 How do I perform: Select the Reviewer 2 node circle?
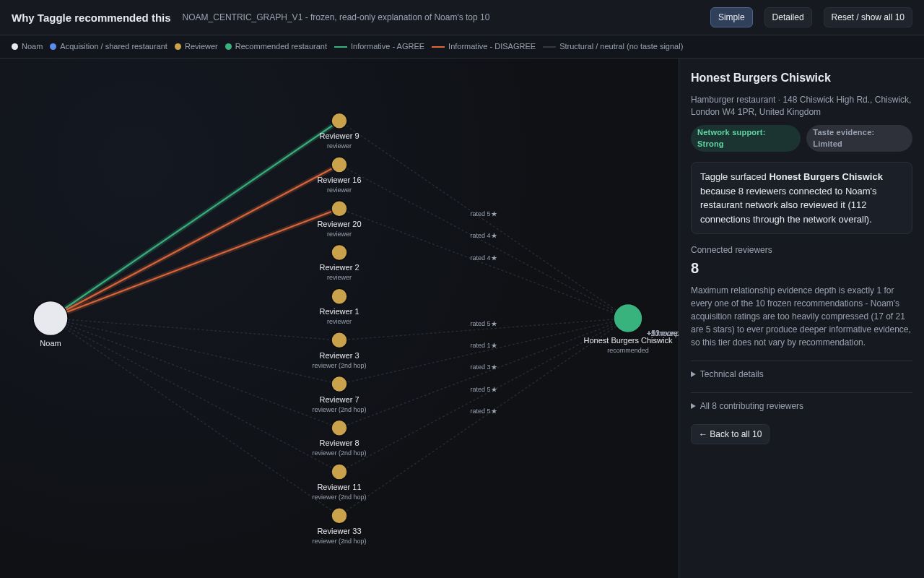[x=339, y=253]
